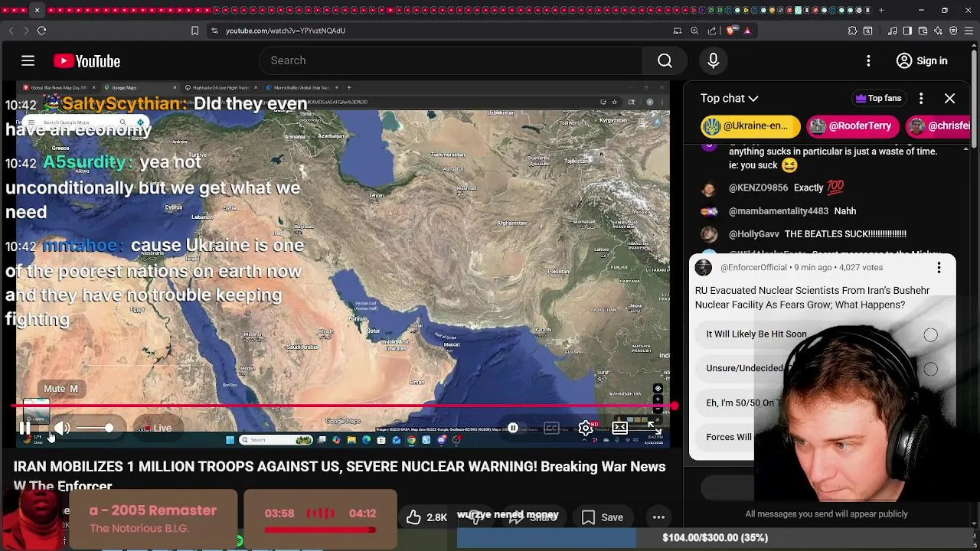Image resolution: width=980 pixels, height=551 pixels.
Task: Start voice search with the microphone
Action: pos(713,60)
